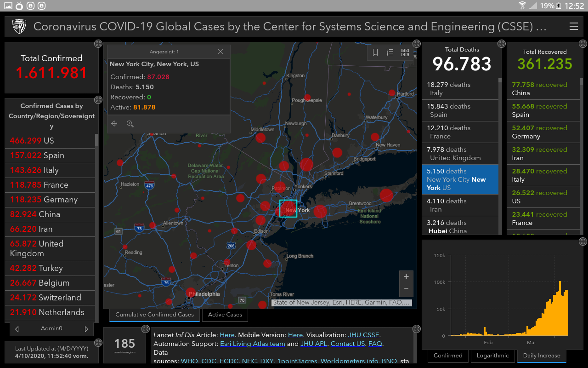
Task: Select US in confirmed cases list
Action: (50, 141)
